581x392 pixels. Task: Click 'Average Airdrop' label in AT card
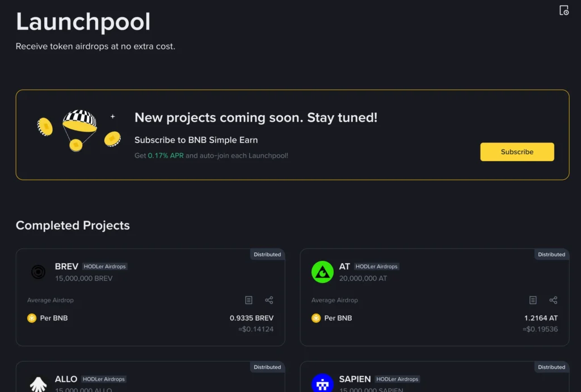335,300
